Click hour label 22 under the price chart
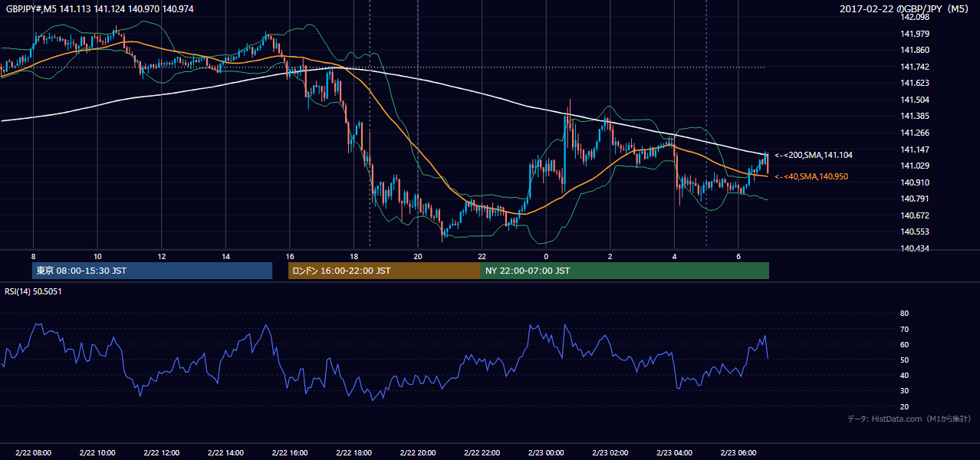The image size is (980, 460). click(482, 256)
